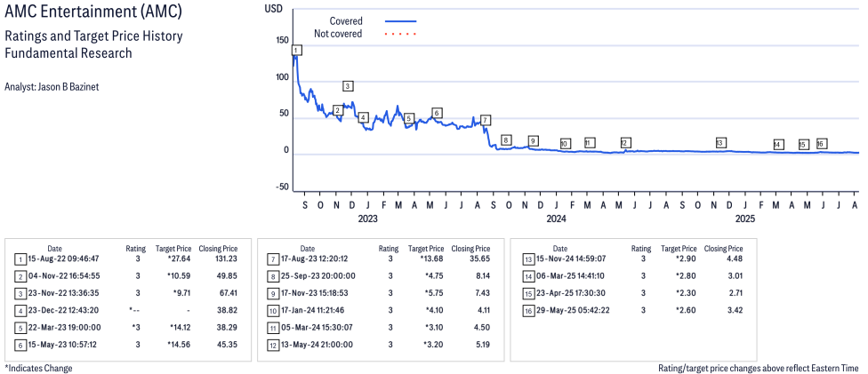The width and height of the screenshot is (868, 374).
Task: Click the *5.75 target price value
Action: pyautogui.click(x=435, y=292)
